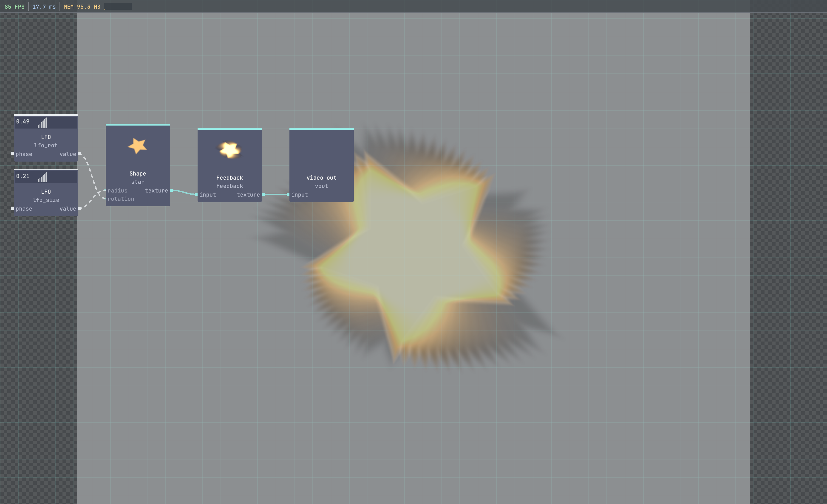Click the 0.49 value in lfo_rot node

coord(23,121)
